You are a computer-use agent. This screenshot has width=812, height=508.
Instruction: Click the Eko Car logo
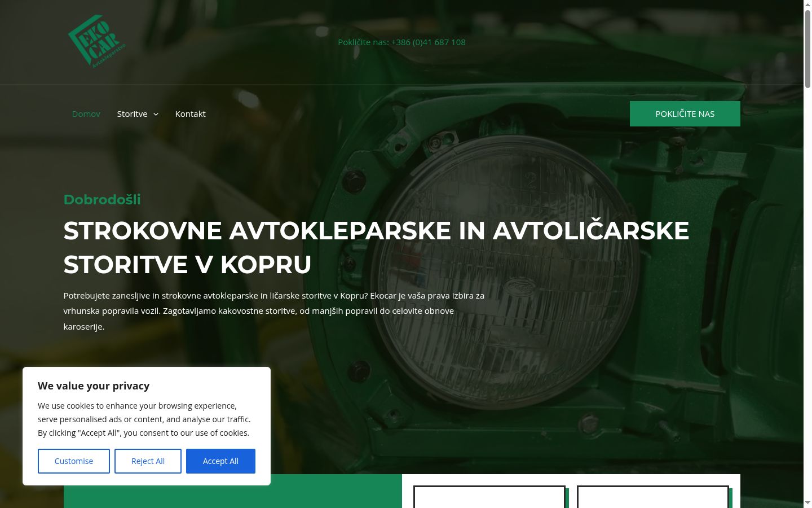[96, 41]
